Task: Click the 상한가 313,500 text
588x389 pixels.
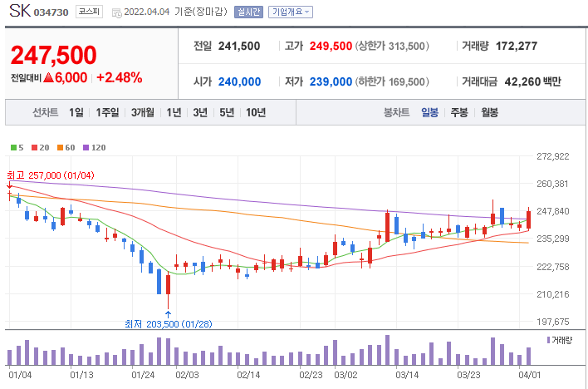Action: 392,46
